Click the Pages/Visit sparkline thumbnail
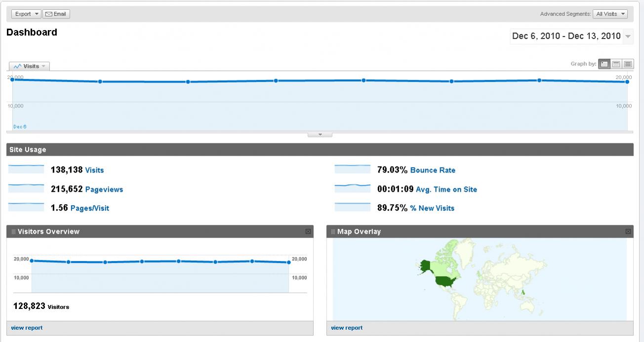The height and width of the screenshot is (342, 644). 26,207
